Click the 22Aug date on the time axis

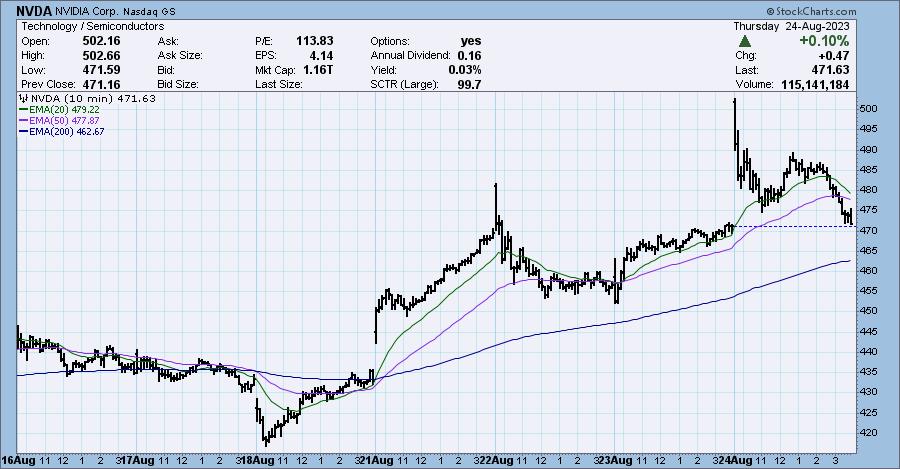pyautogui.click(x=497, y=460)
